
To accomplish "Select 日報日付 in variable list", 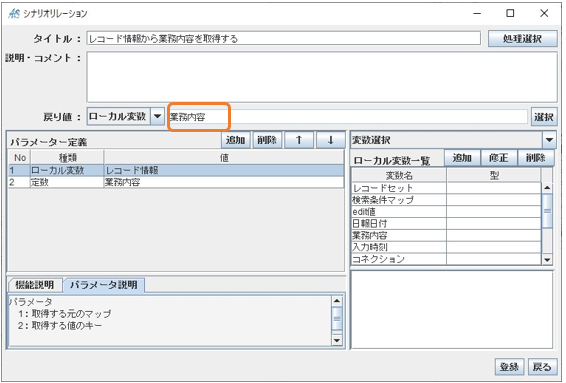I will 399,224.
